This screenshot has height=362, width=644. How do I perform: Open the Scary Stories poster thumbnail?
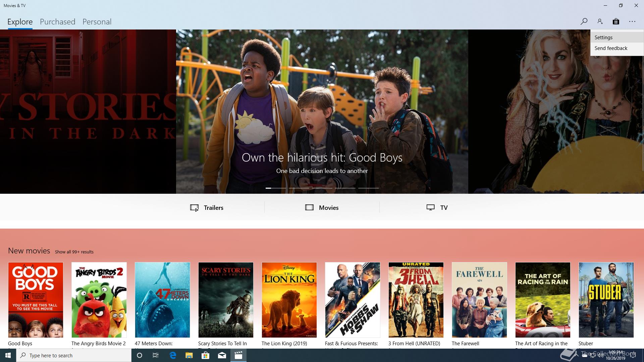coord(226,300)
